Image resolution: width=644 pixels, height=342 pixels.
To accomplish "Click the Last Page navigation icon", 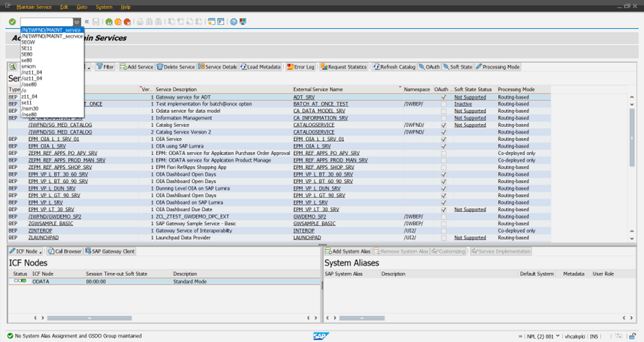I will [199, 22].
